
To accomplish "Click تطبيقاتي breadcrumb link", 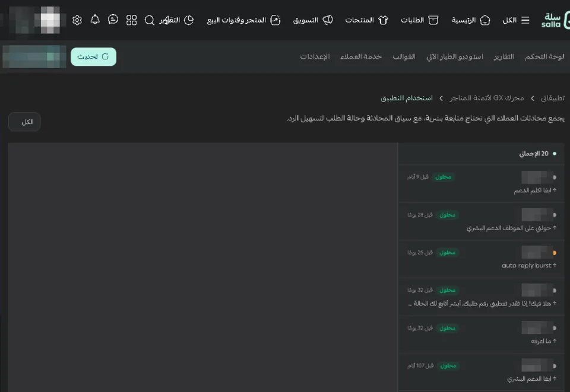I will 553,98.
